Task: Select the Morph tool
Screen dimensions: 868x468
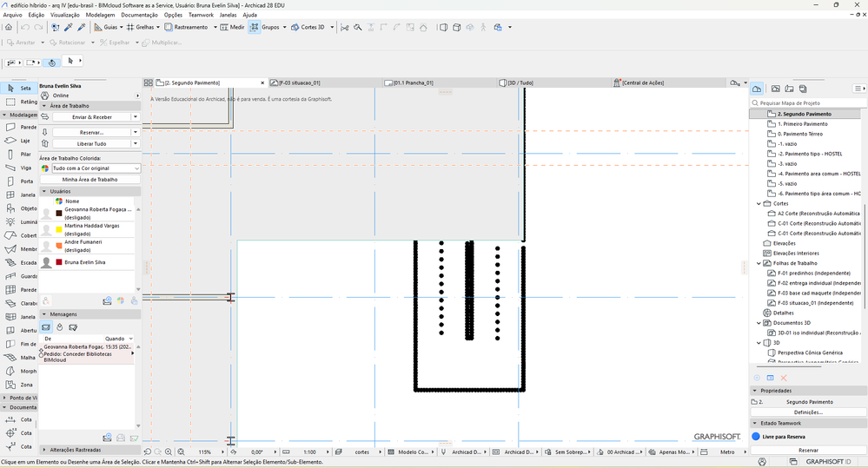Action: tap(19, 372)
